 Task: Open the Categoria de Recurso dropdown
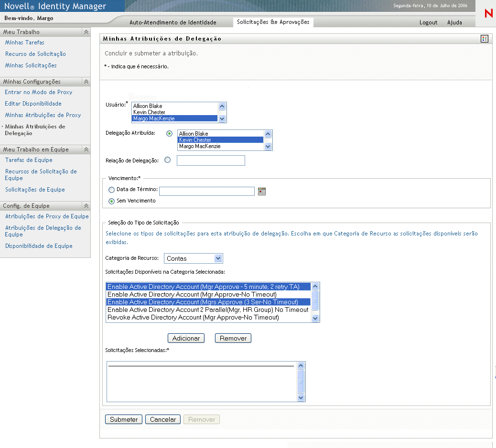coord(193,258)
